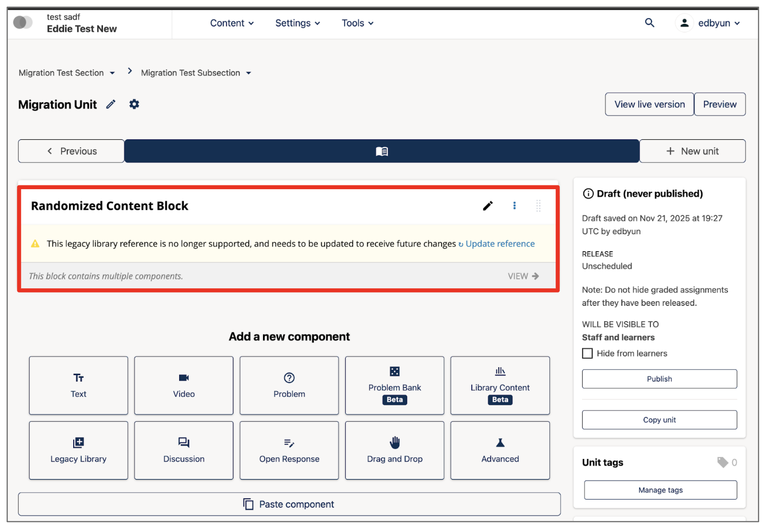Open unit settings gear icon
Screen dimensions: 773x532
point(134,104)
